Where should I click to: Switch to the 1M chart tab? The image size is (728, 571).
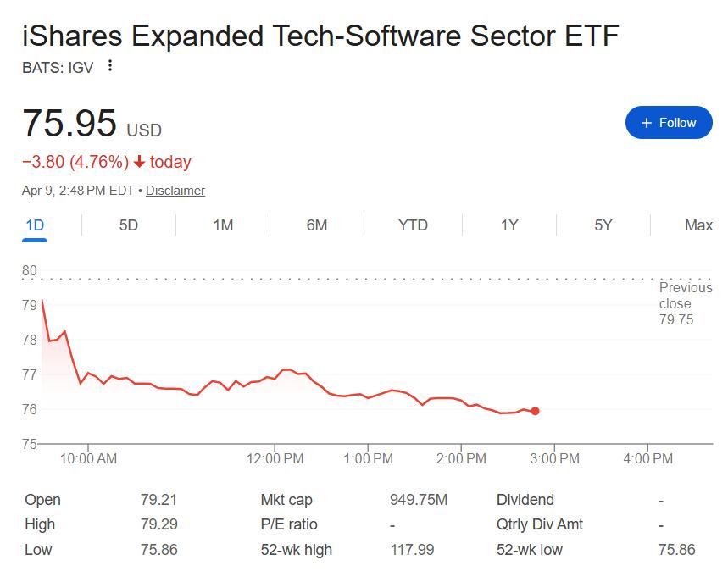(223, 225)
